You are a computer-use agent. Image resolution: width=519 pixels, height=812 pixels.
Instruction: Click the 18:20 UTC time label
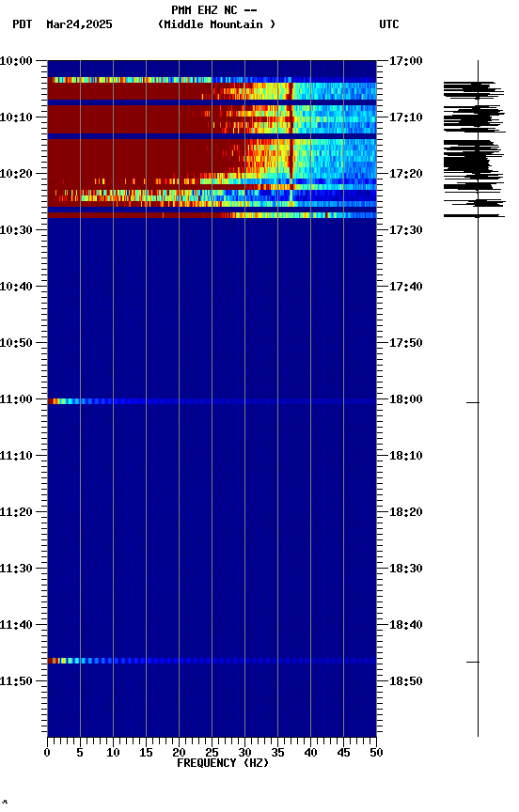tap(406, 512)
